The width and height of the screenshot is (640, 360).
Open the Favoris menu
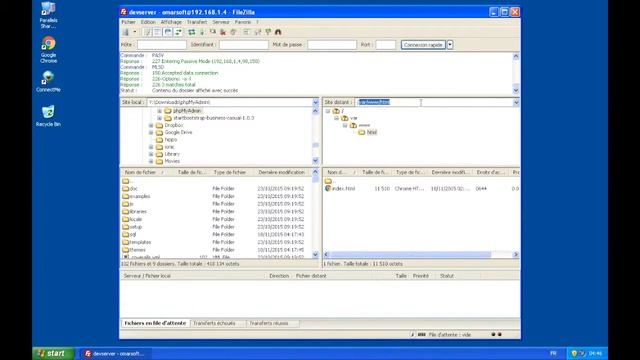click(x=242, y=22)
